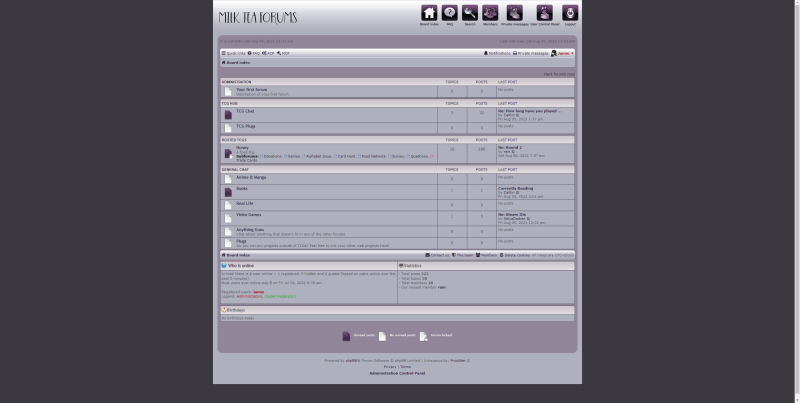Open the ACP link in navbar
The height and width of the screenshot is (403, 800).
(268, 53)
